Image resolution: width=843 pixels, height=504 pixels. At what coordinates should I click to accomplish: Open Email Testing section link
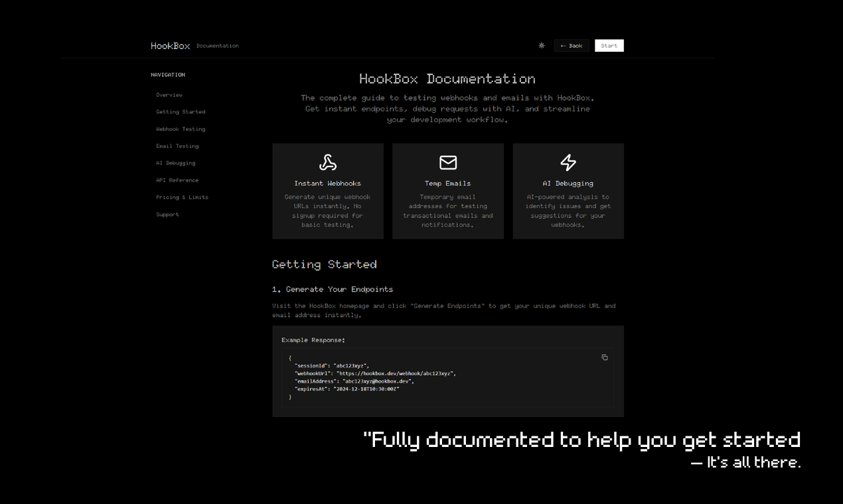coord(177,146)
